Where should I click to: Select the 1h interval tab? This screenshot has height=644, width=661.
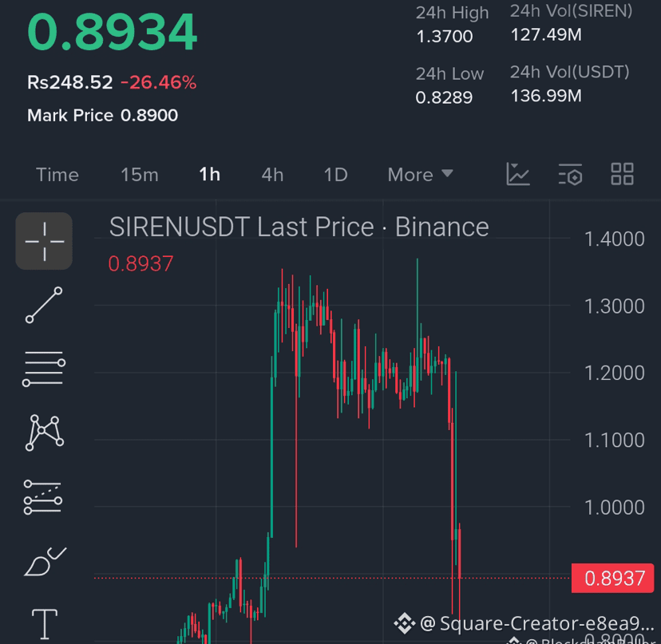(209, 175)
